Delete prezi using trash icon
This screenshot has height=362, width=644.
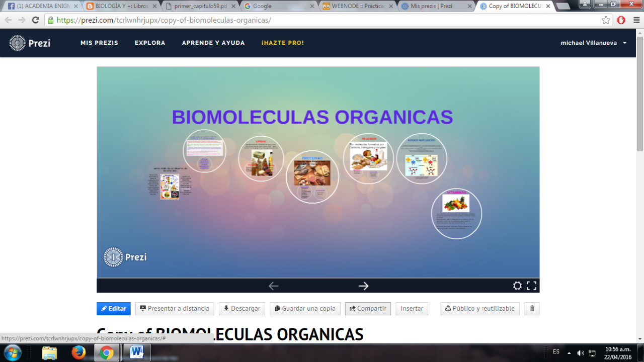(532, 309)
